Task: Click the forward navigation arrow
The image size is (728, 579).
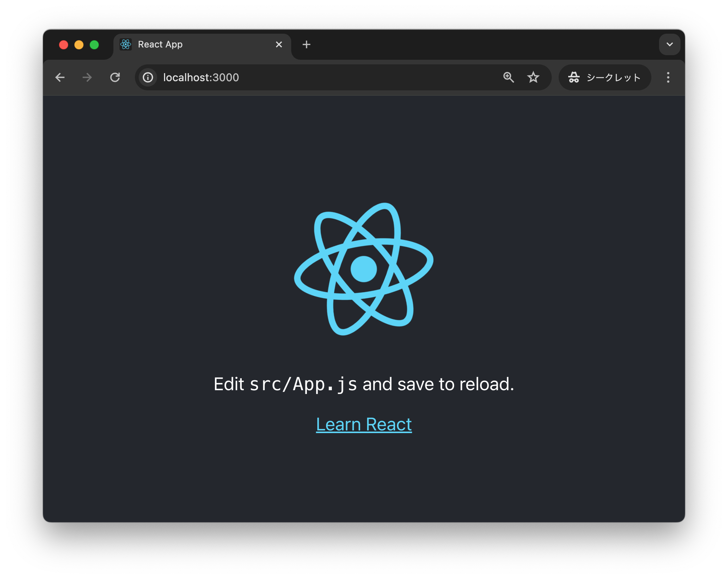Action: (87, 77)
